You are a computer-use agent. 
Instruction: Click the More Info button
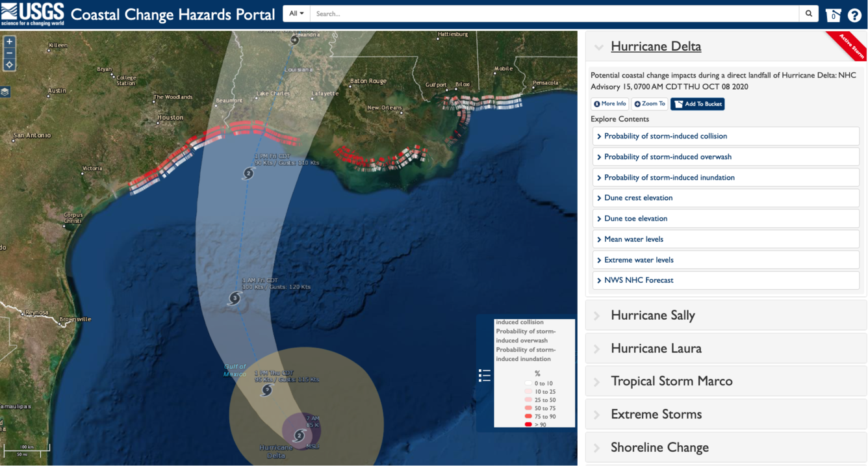click(609, 104)
